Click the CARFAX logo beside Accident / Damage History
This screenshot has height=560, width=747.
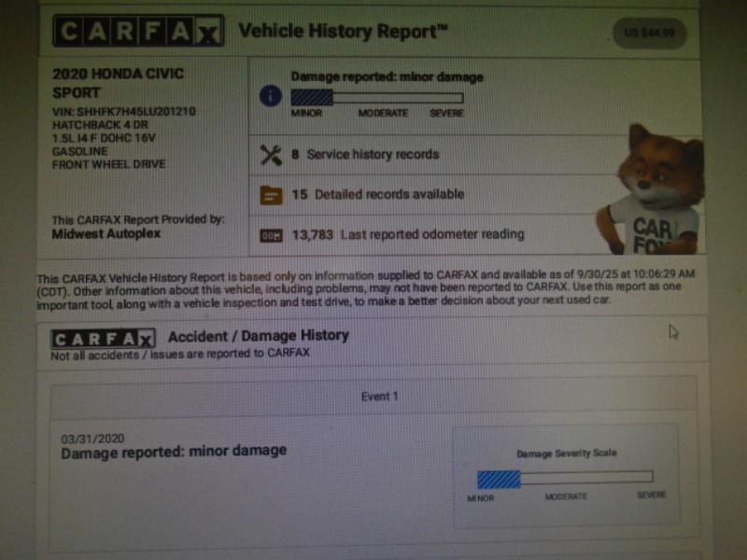click(x=103, y=339)
